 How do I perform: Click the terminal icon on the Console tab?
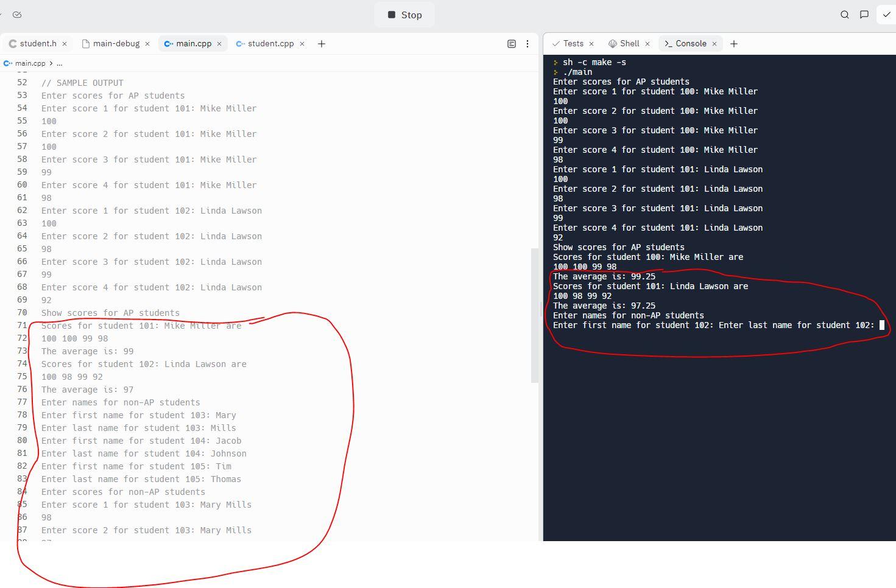coord(668,43)
